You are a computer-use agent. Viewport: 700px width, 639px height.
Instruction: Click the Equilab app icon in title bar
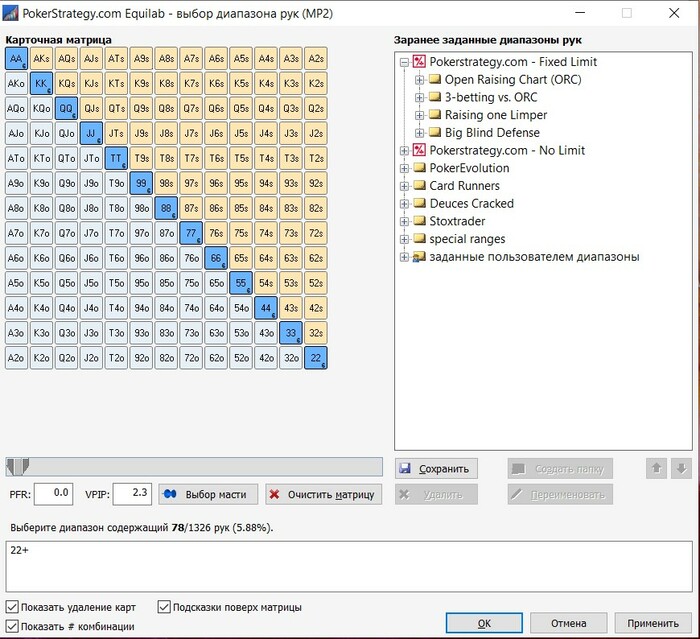[x=10, y=13]
